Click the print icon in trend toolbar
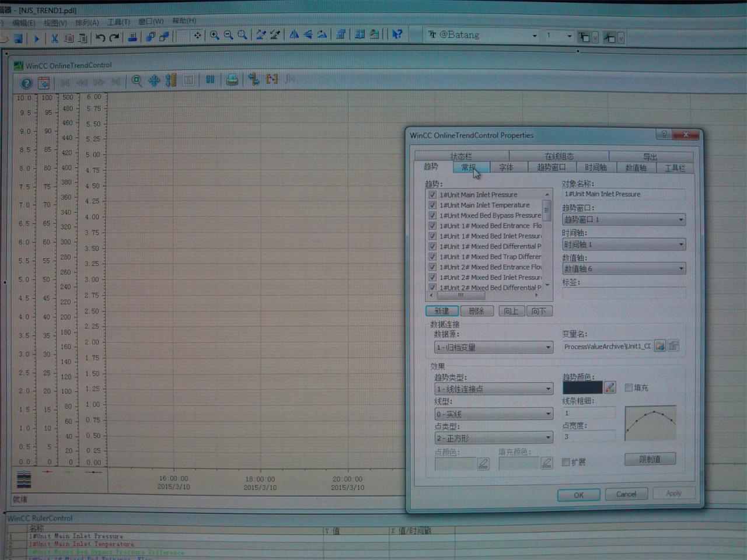The width and height of the screenshot is (747, 560). [232, 79]
